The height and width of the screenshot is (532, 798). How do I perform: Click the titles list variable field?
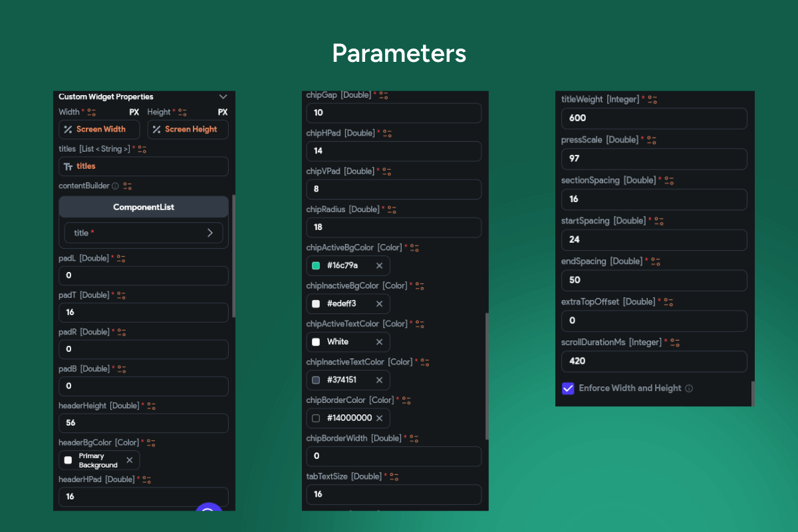point(143,166)
